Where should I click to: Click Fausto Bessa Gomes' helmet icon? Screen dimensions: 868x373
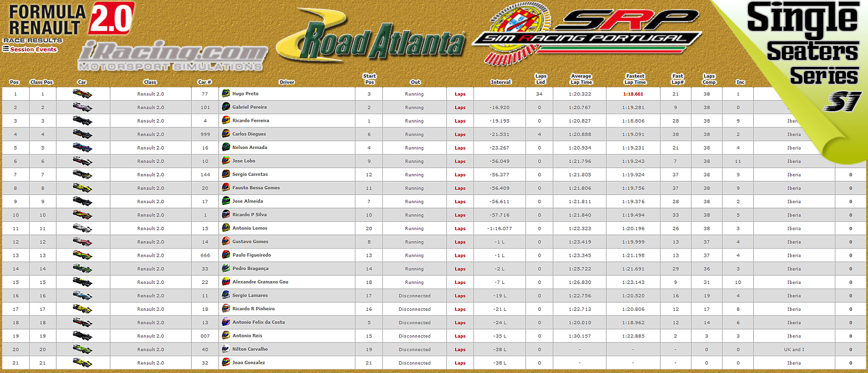coord(226,187)
